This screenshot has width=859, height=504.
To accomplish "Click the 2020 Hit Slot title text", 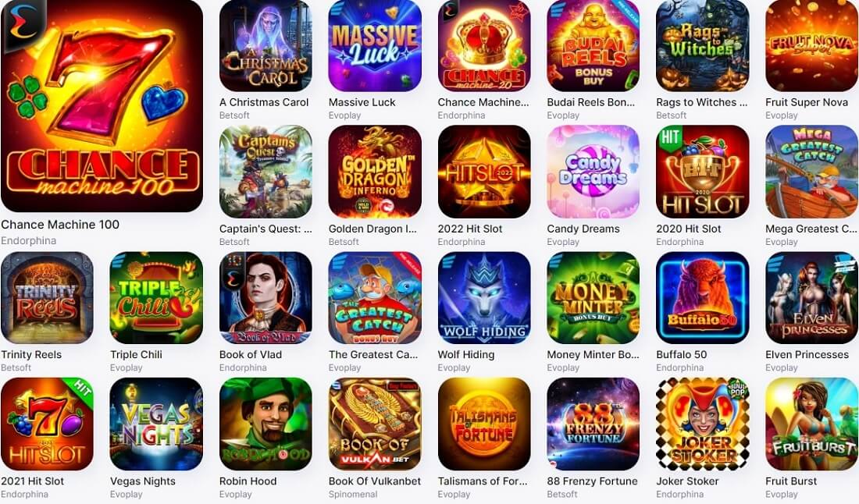I will pos(689,229).
